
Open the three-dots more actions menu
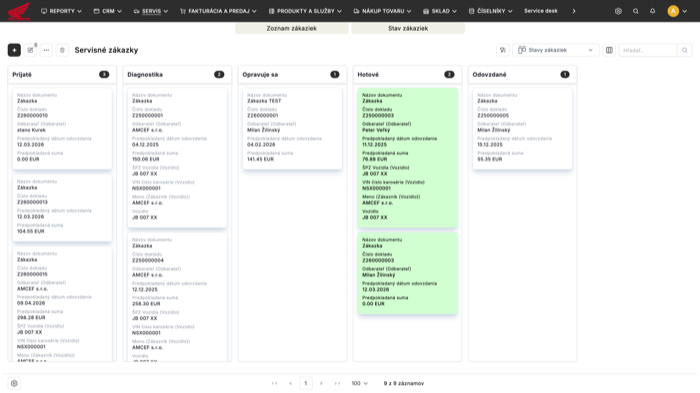46,50
